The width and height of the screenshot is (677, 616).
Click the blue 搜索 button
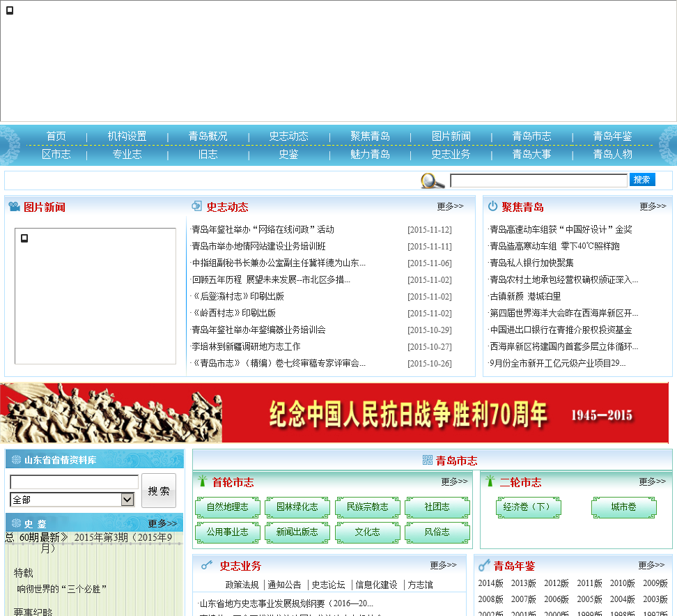click(642, 180)
